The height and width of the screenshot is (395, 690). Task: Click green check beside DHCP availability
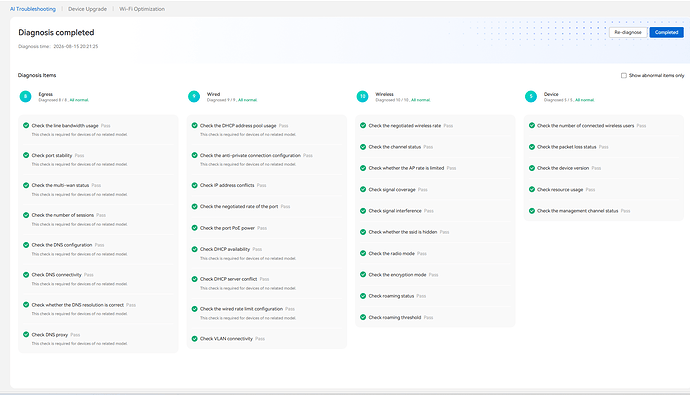tap(195, 249)
